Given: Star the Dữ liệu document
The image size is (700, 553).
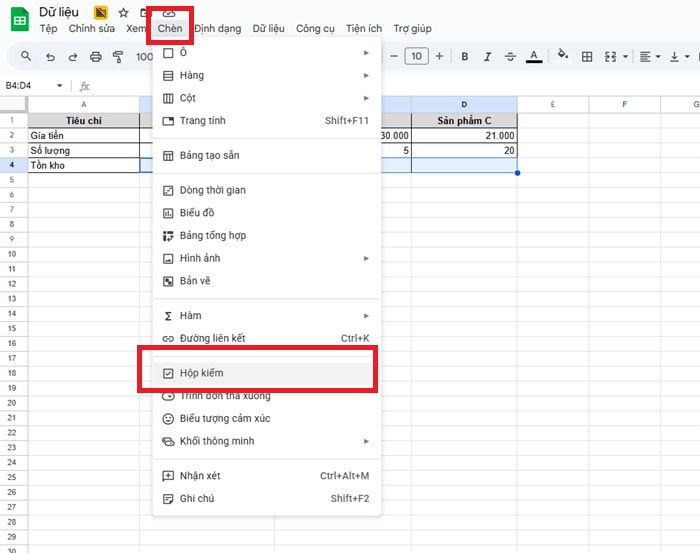Looking at the screenshot, I should coord(124,12).
